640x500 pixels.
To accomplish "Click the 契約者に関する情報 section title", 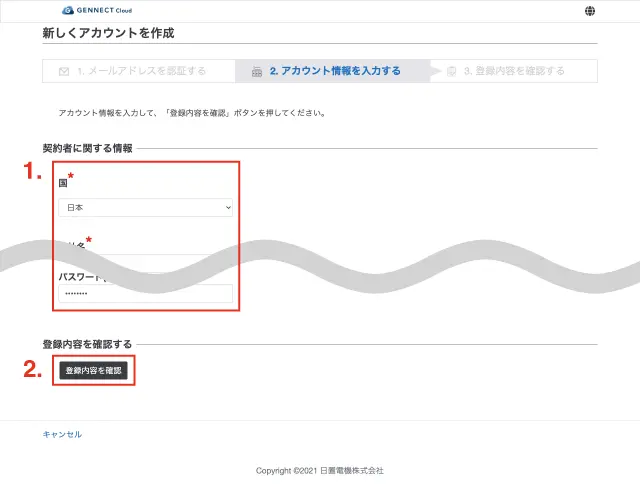I will pyautogui.click(x=87, y=148).
